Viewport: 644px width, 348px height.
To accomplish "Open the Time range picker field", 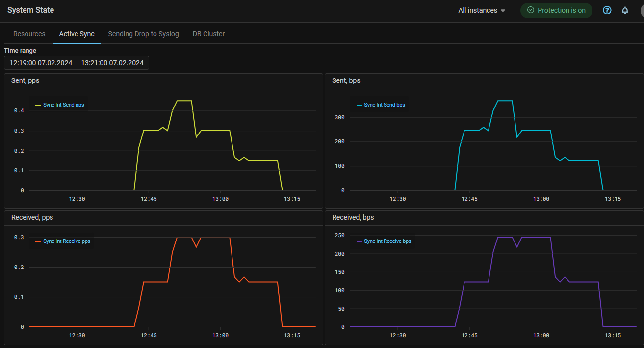I will 77,63.
